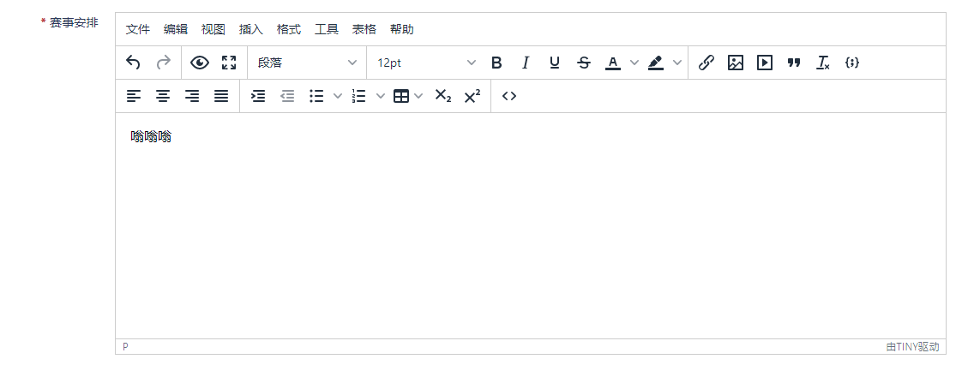Toggle the preview eye icon
This screenshot has height=371, width=980.
pos(200,63)
